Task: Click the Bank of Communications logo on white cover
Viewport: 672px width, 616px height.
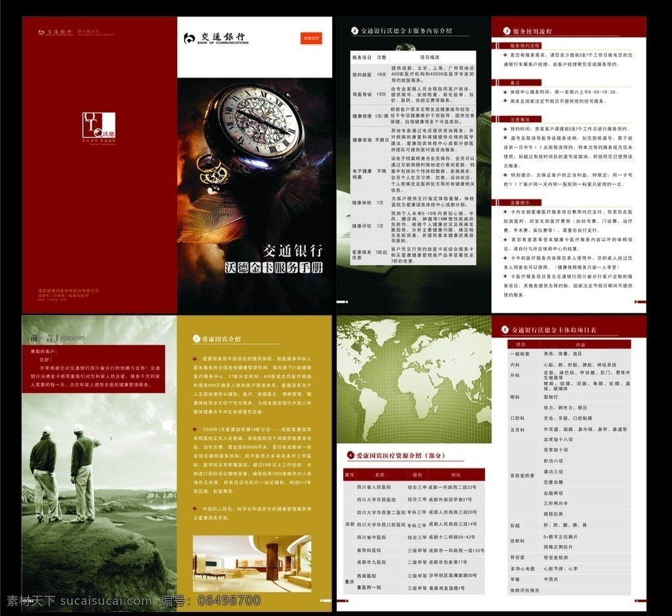Action: pos(217,39)
